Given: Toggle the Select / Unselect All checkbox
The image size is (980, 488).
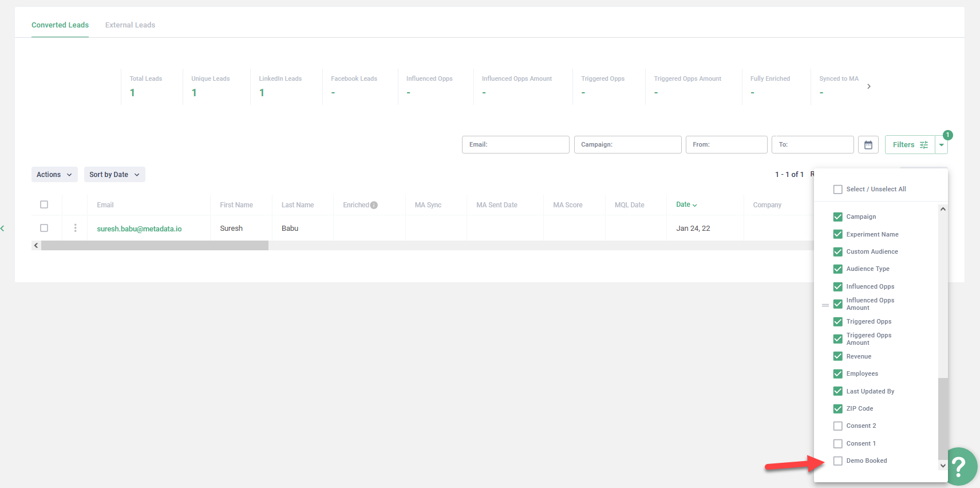Looking at the screenshot, I should pyautogui.click(x=837, y=190).
